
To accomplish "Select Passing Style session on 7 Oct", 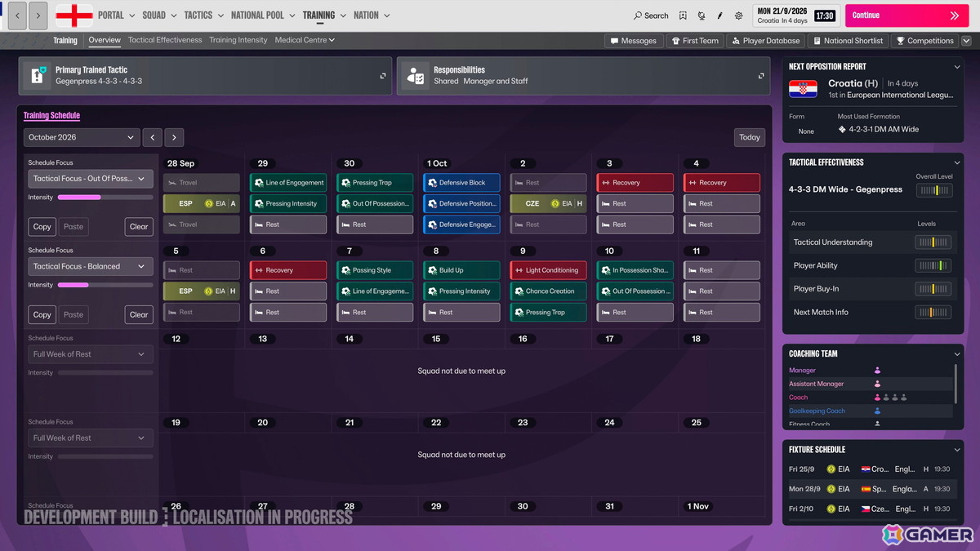I will coord(374,270).
